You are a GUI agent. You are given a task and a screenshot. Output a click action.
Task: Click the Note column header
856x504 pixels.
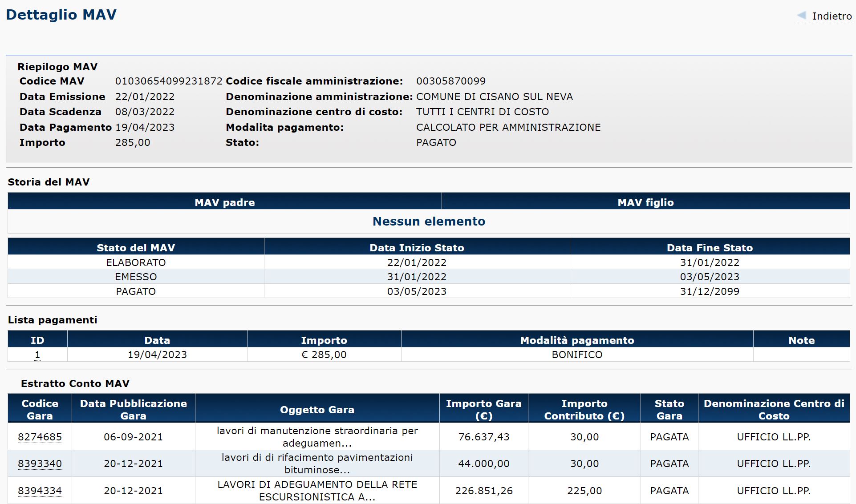coord(801,340)
